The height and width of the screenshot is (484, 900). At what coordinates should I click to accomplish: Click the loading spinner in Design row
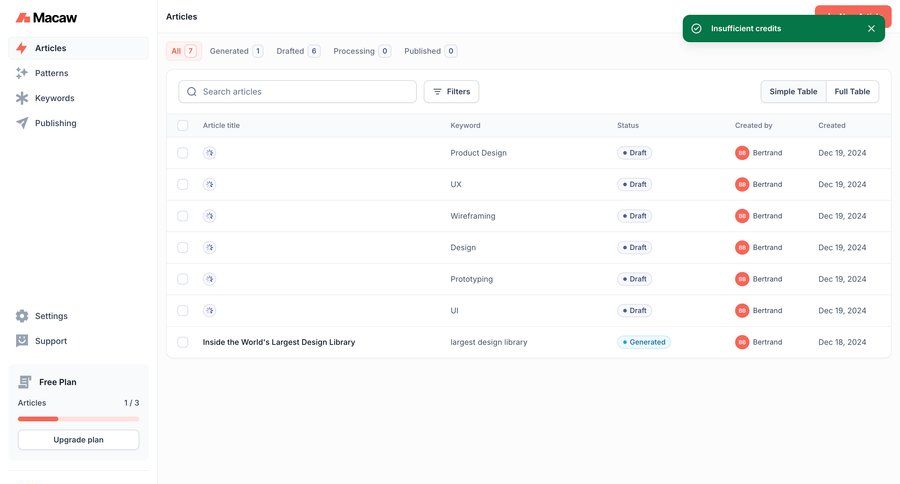[210, 247]
